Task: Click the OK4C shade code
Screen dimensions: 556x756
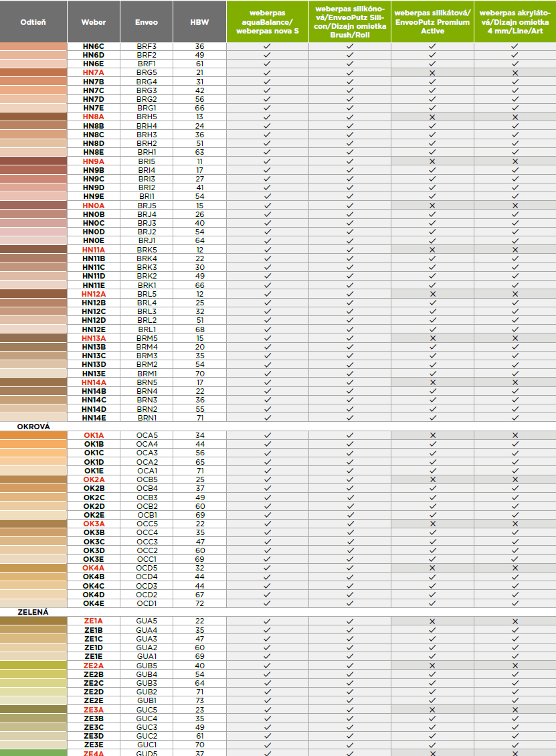Action: point(94,586)
